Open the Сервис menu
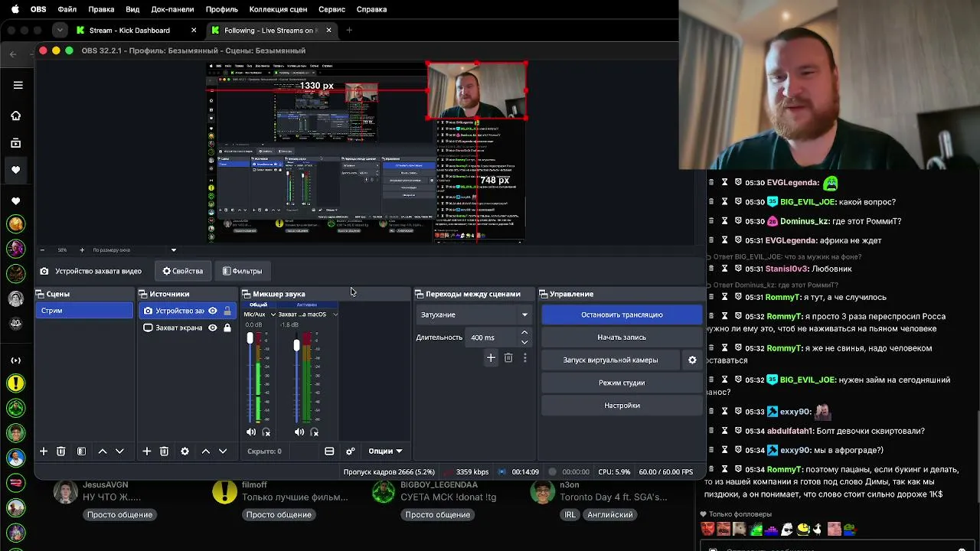The image size is (980, 551). (332, 9)
